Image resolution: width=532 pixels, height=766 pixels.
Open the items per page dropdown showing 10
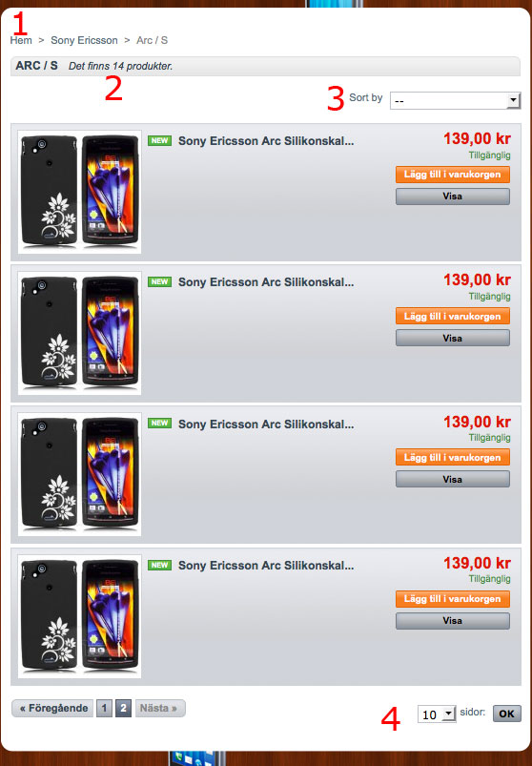tap(437, 714)
